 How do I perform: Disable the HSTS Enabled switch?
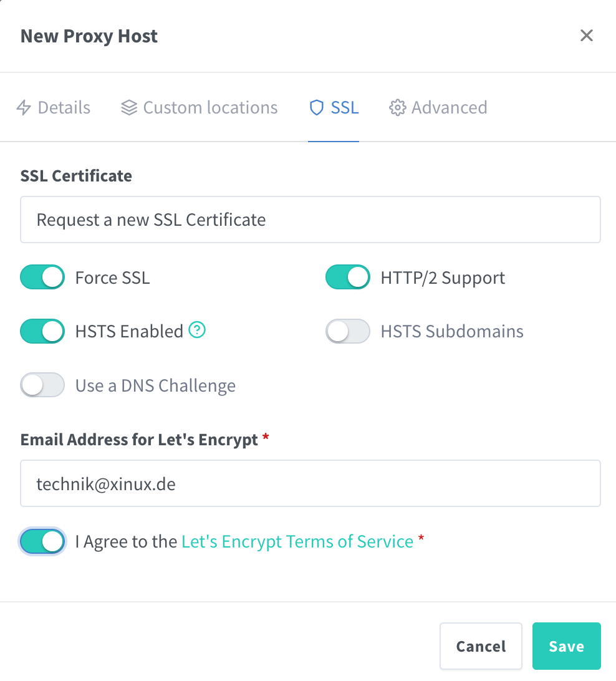pyautogui.click(x=42, y=331)
